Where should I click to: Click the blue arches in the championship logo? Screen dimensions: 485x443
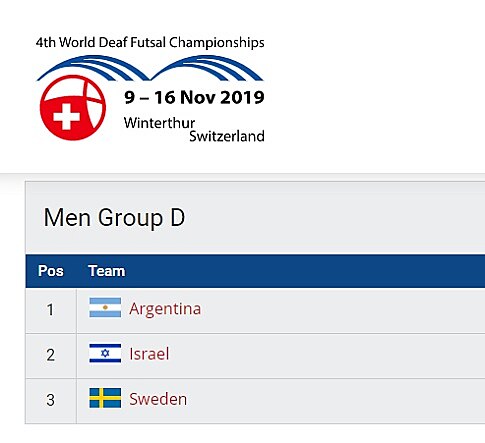click(x=150, y=68)
